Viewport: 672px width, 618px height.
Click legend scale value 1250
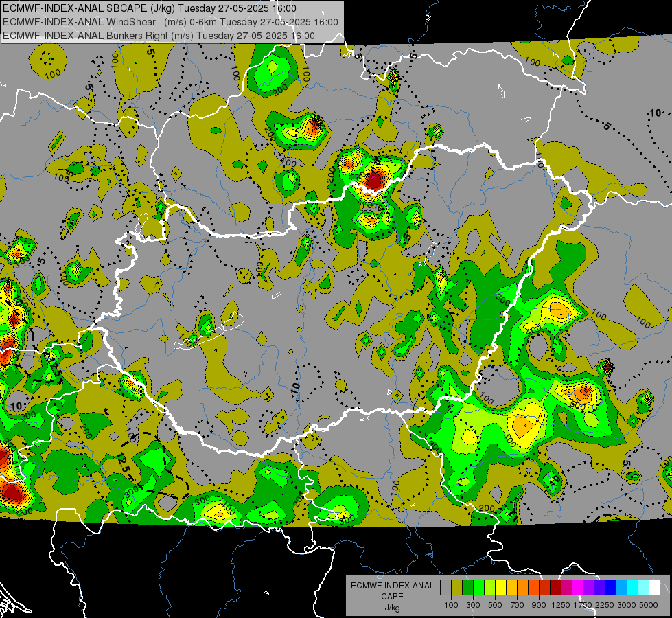(x=561, y=605)
